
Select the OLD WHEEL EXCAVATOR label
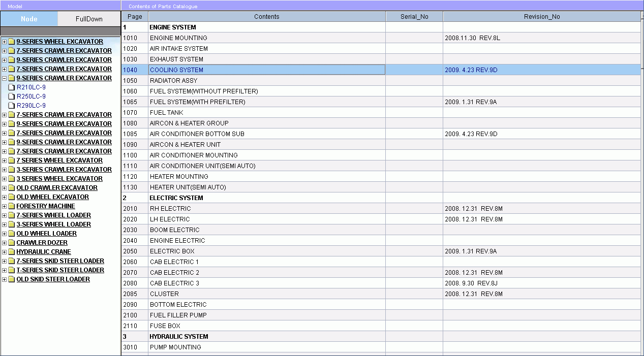52,197
